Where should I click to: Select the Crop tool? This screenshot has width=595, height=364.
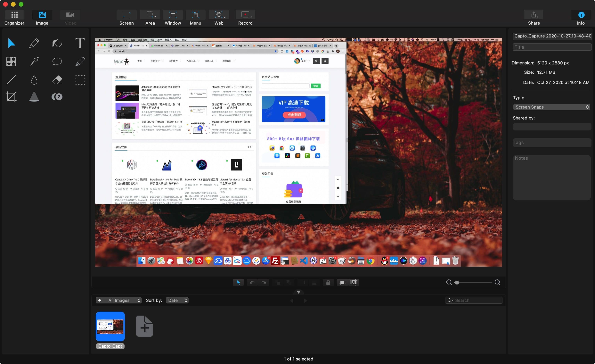(11, 97)
